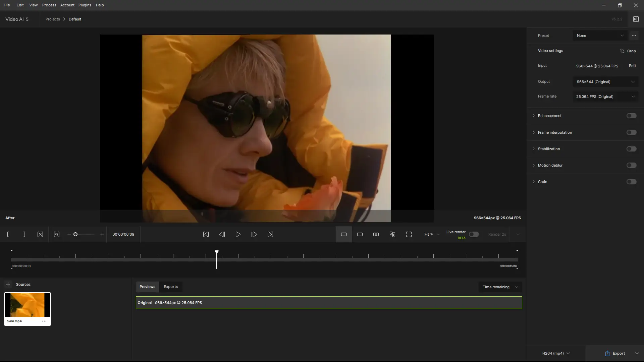Enable the Enhancement toggle
Viewport: 644px width, 362px height.
[x=631, y=116]
